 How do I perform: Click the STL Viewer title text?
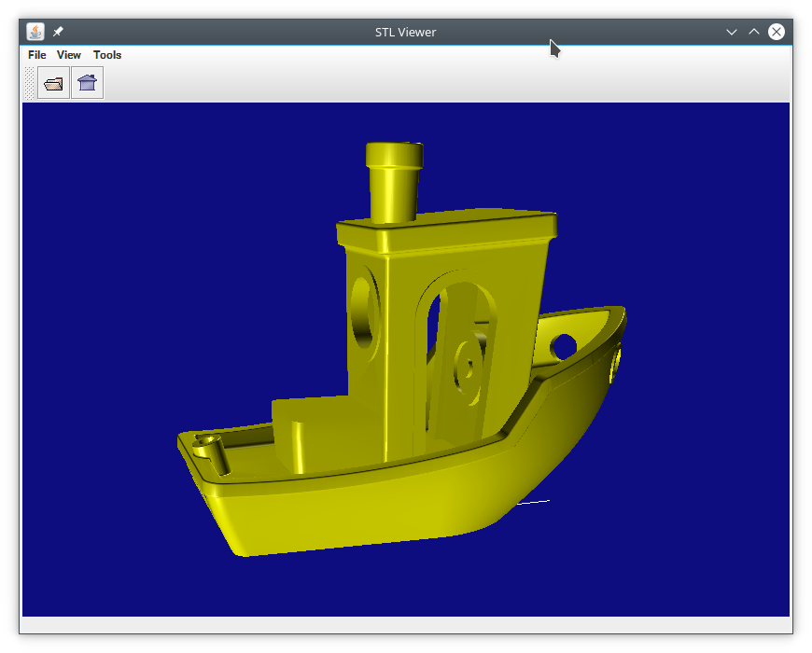(x=405, y=32)
